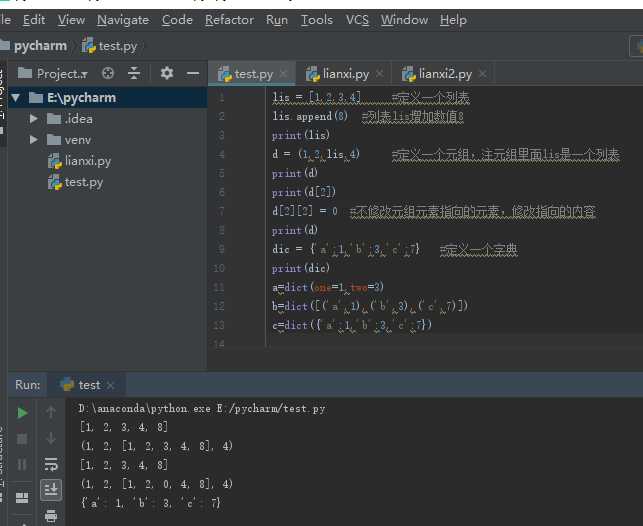643x526 pixels.
Task: Close the test.py editor tab
Action: pos(283,74)
